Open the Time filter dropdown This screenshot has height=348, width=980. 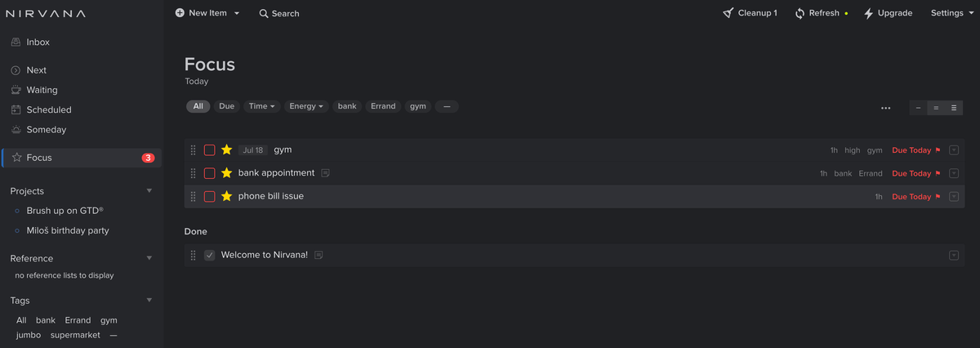click(x=261, y=106)
